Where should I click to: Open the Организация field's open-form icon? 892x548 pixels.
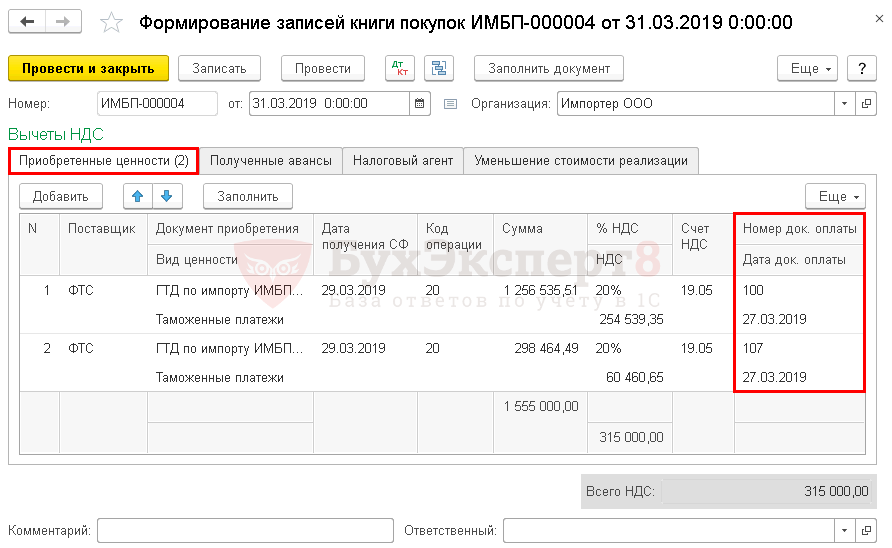866,103
